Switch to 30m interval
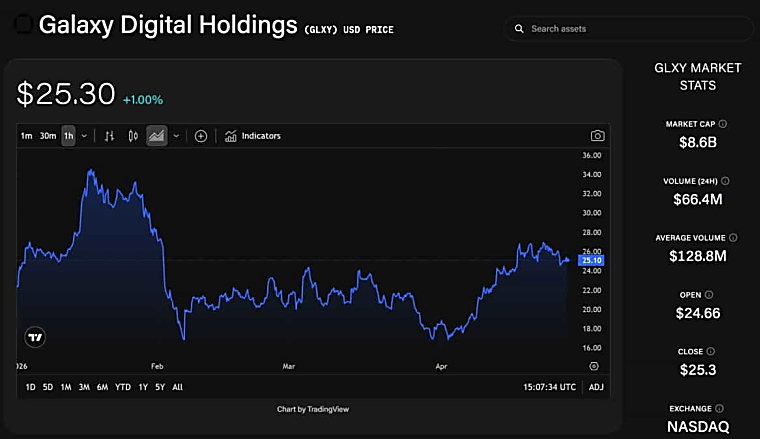This screenshot has height=439, width=760. tap(48, 136)
